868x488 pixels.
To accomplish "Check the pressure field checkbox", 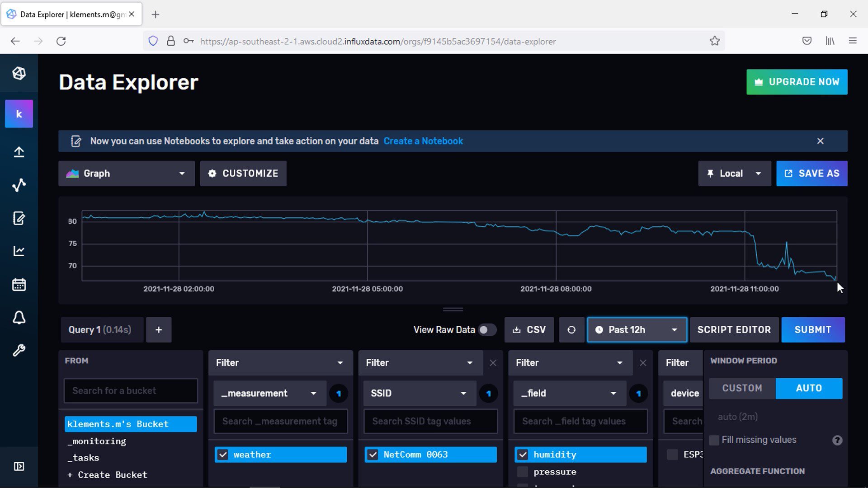I will pyautogui.click(x=523, y=472).
